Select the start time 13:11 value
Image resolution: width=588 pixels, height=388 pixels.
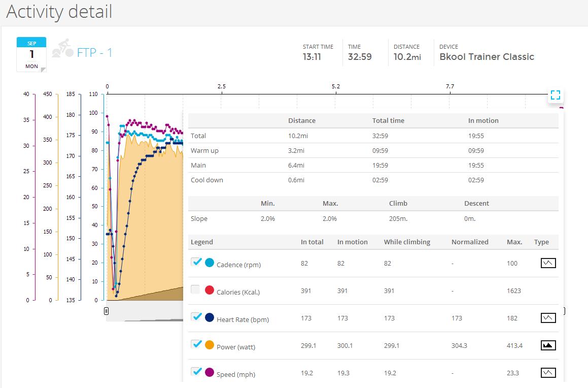tap(312, 57)
